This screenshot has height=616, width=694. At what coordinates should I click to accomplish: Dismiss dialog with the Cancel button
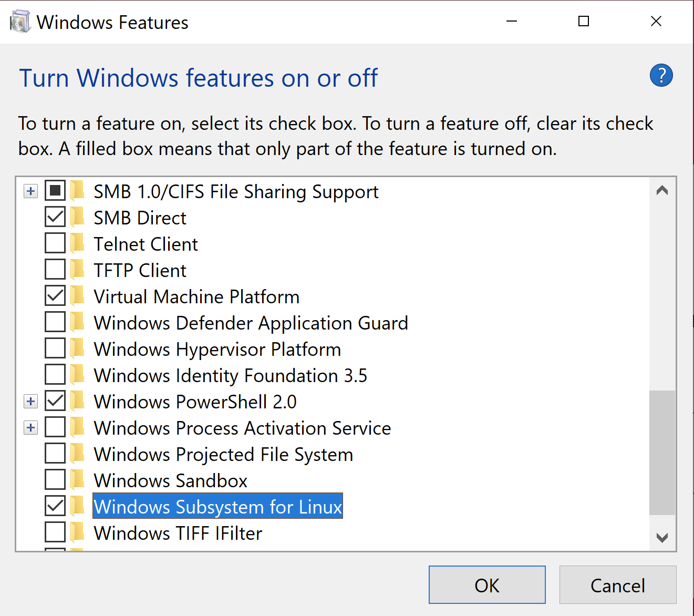click(x=618, y=585)
